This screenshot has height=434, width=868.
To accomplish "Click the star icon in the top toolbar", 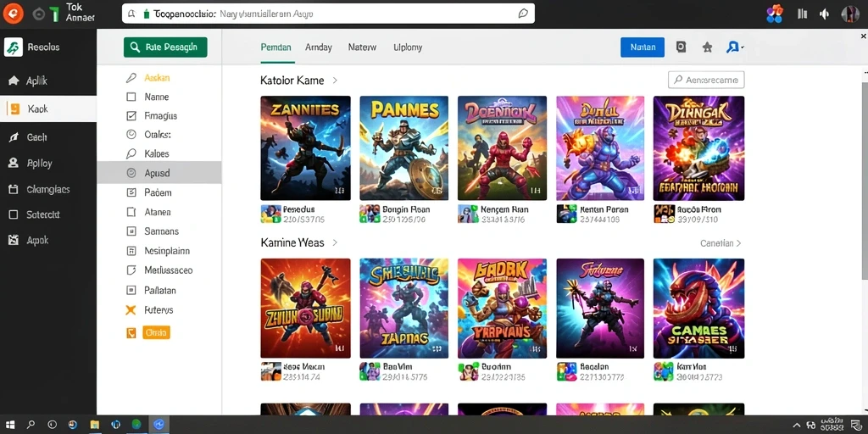I will pyautogui.click(x=707, y=47).
